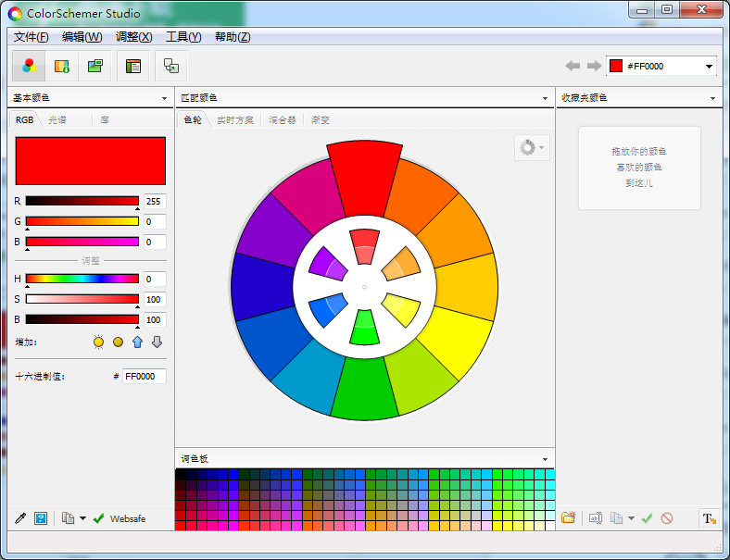Screen dimensions: 730x560
Task: Open the color scheme download toolbar icon
Action: pos(62,66)
